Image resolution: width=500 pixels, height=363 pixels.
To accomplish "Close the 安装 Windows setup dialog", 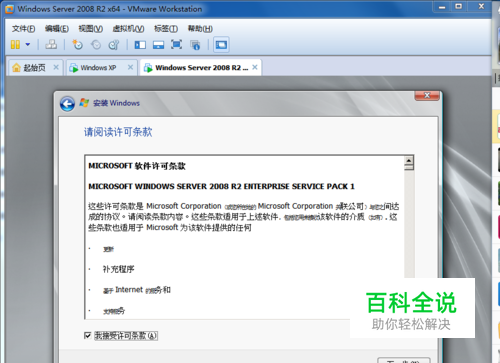I will pyautogui.click(x=427, y=96).
